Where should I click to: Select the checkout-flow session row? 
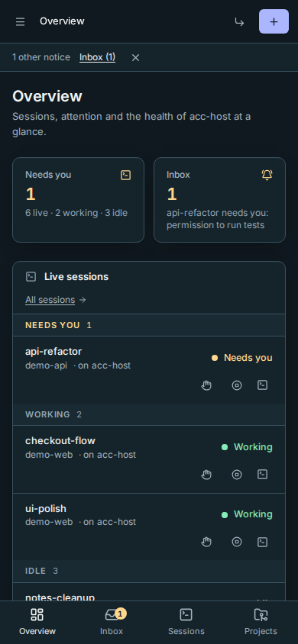[149, 459]
